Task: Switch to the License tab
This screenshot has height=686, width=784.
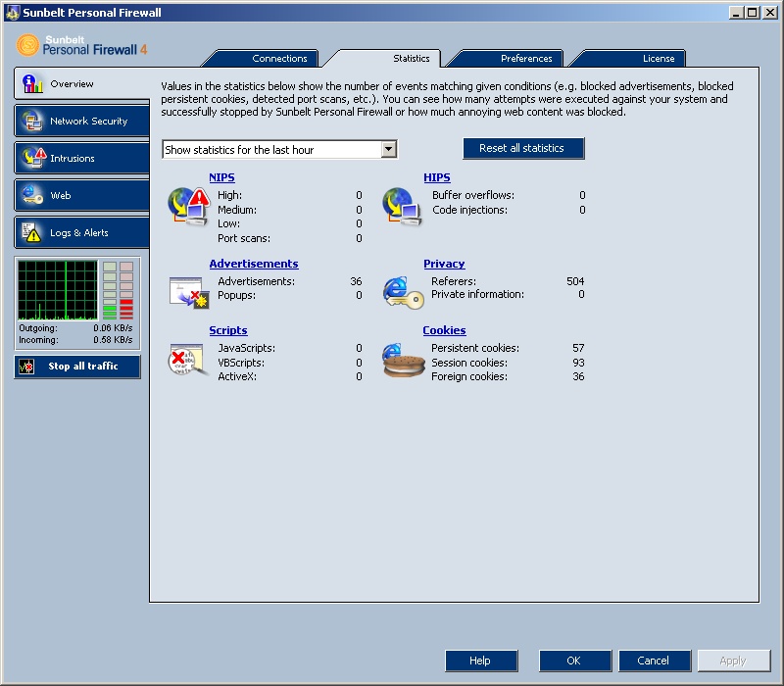Action: pos(658,59)
